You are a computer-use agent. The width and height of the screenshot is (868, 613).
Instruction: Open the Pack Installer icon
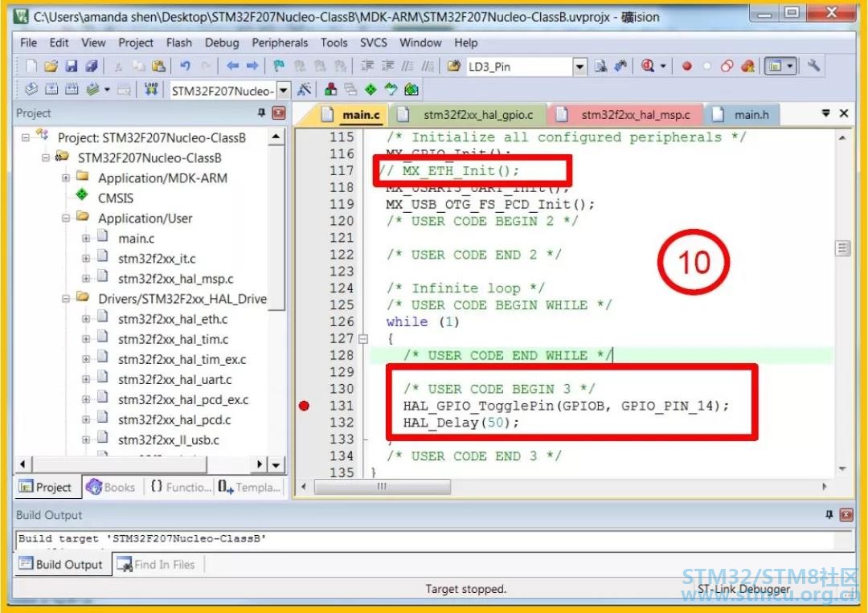tap(411, 89)
